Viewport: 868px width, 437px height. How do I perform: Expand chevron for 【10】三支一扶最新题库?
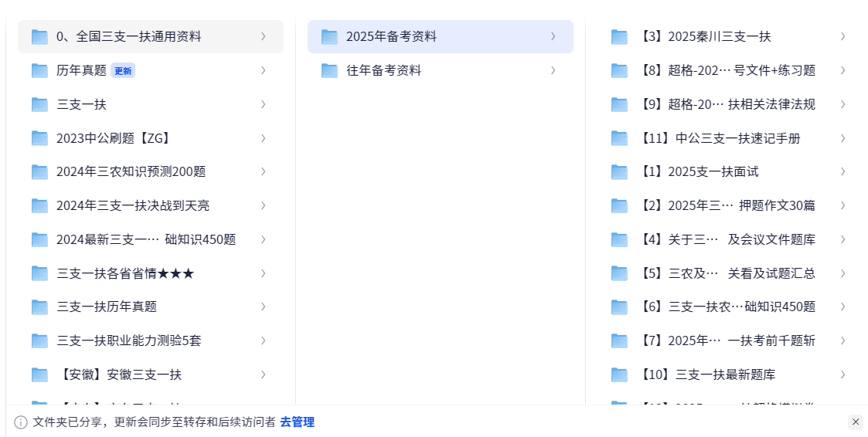tap(843, 374)
